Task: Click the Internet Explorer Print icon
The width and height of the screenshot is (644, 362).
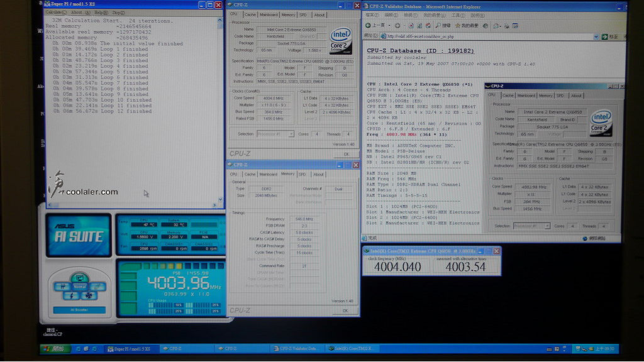Action: (506, 25)
